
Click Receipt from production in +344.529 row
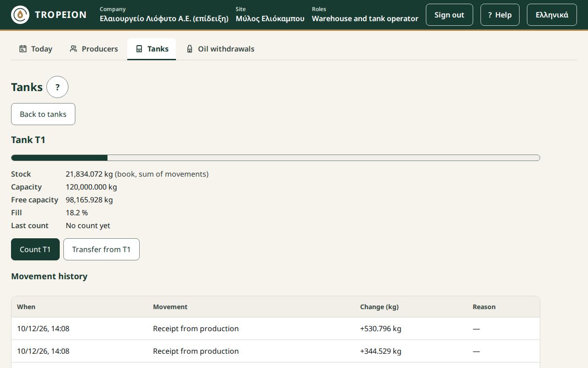[x=196, y=351]
